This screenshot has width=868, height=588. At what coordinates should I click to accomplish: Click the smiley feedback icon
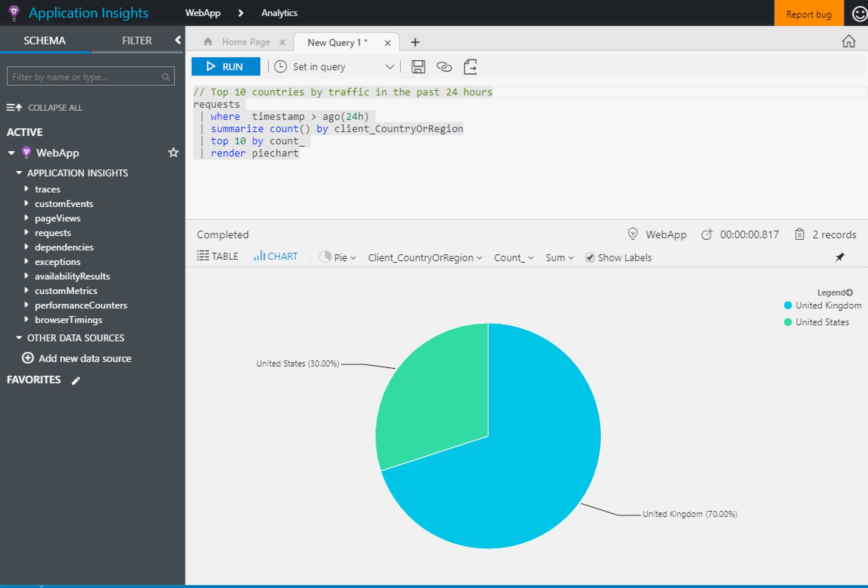(859, 14)
